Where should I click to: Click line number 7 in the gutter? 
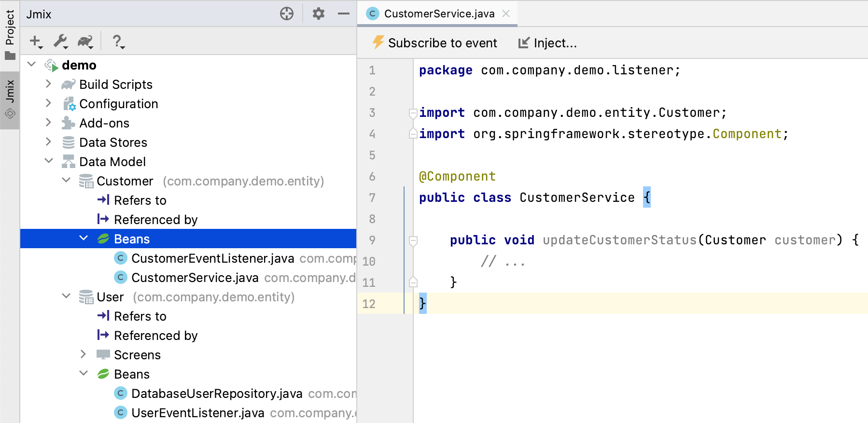click(x=372, y=197)
